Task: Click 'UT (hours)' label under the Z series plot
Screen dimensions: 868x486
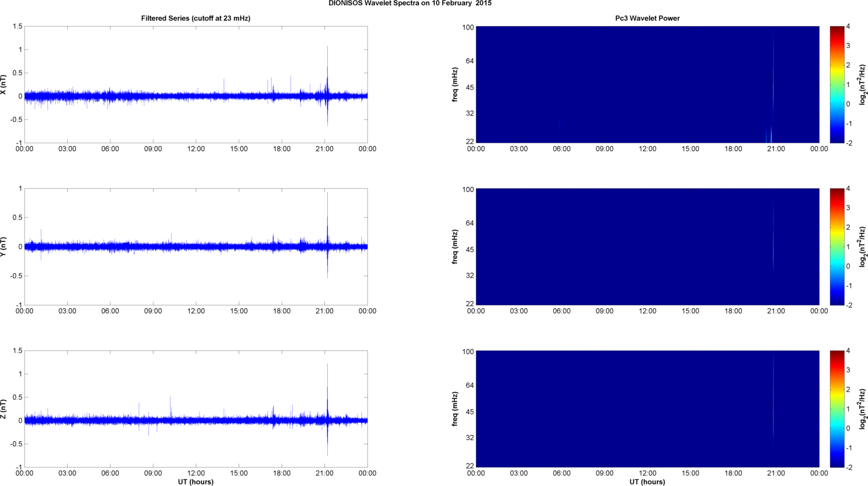Action: point(196,481)
